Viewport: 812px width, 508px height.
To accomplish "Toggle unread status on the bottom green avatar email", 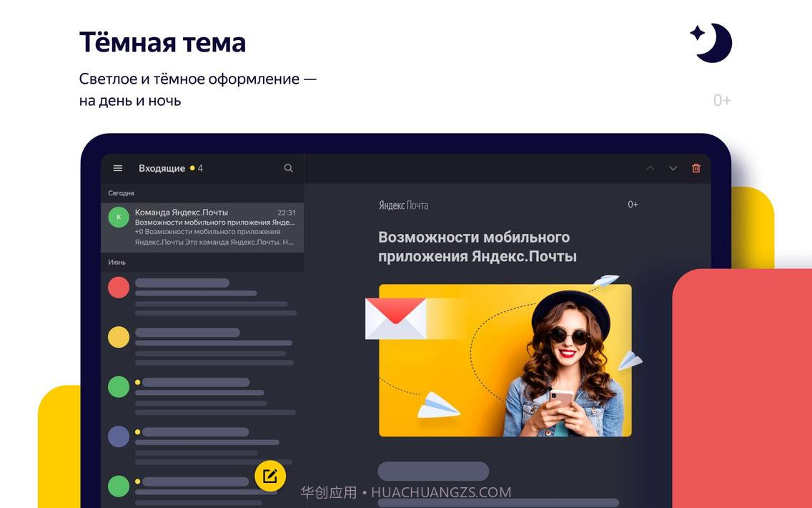I will click(137, 482).
